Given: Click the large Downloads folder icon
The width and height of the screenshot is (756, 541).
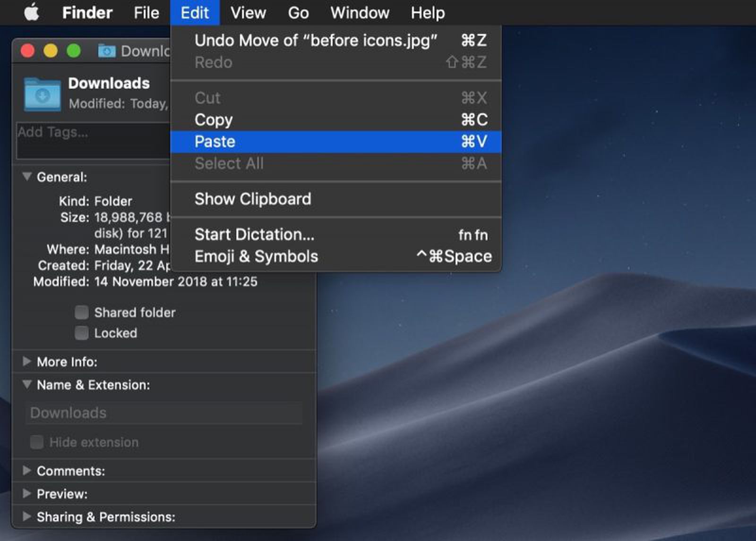Looking at the screenshot, I should pyautogui.click(x=41, y=93).
